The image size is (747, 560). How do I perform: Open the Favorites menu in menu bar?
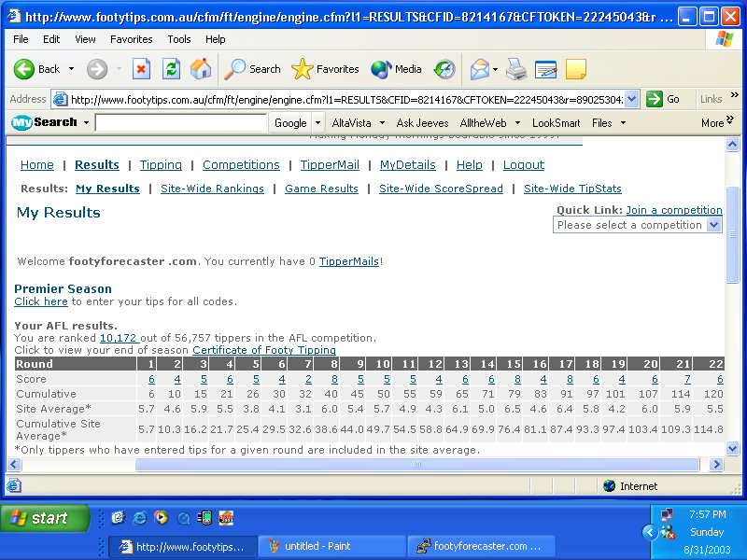point(131,39)
